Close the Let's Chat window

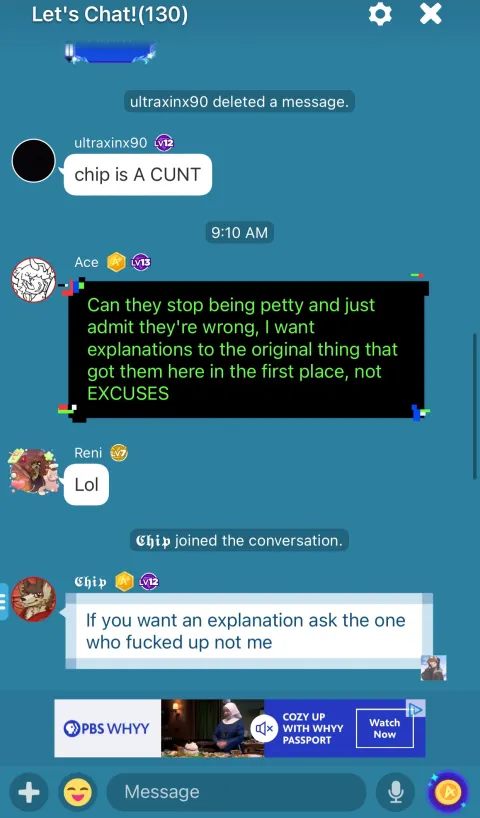pos(430,14)
